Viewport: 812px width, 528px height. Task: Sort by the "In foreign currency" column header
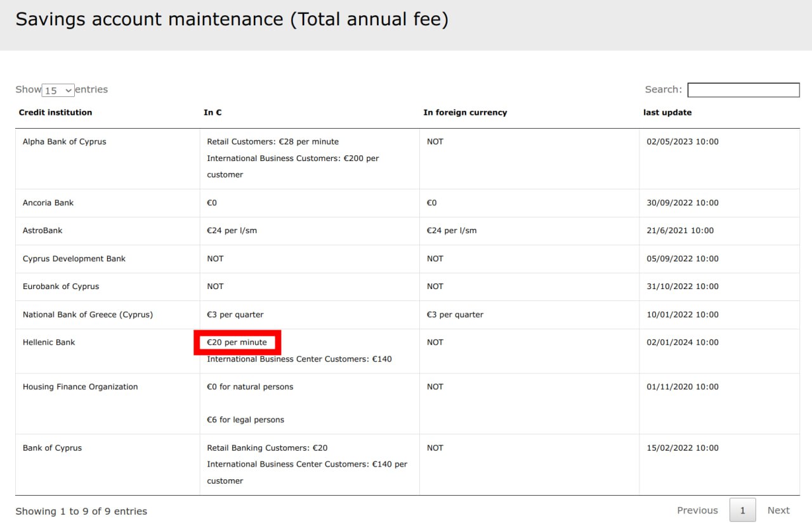(x=465, y=112)
